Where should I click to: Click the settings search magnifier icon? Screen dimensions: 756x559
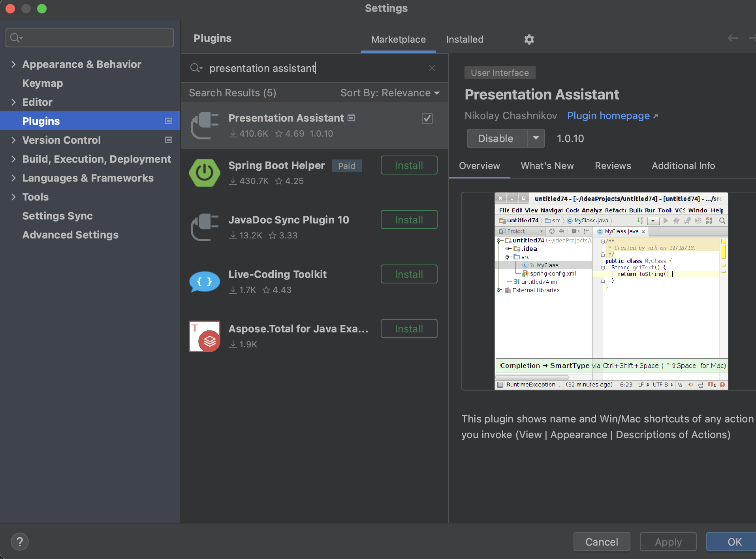pos(16,38)
